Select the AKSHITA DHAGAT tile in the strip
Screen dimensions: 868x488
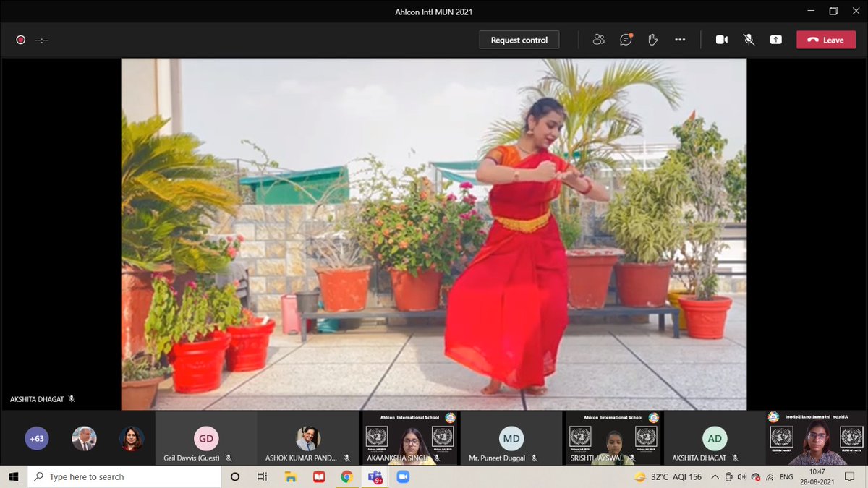coord(715,438)
